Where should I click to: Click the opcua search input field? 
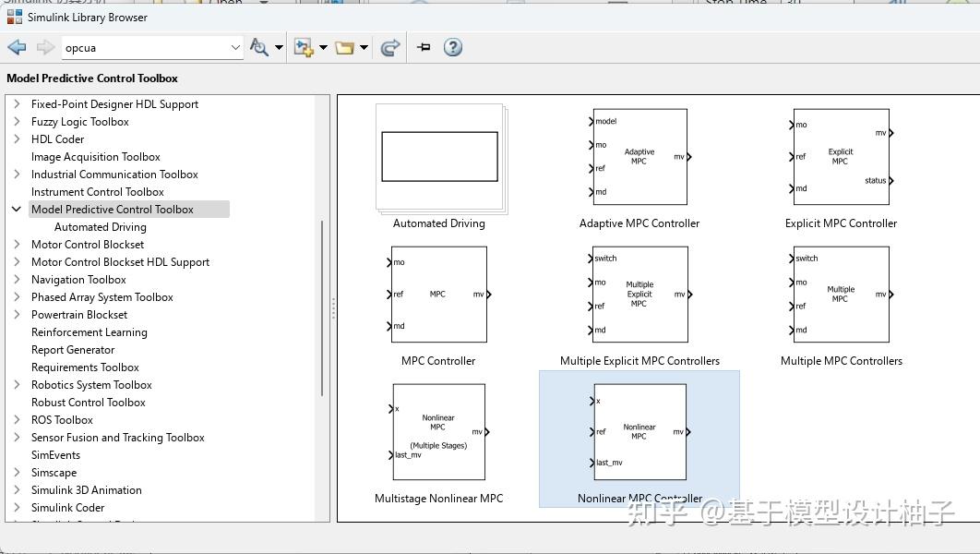click(x=138, y=47)
